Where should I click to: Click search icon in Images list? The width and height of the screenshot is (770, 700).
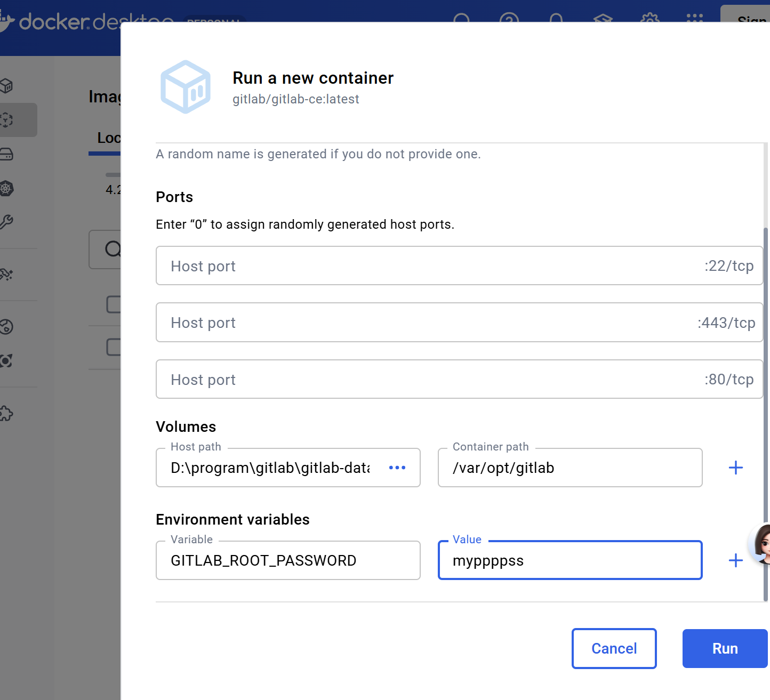tap(113, 249)
